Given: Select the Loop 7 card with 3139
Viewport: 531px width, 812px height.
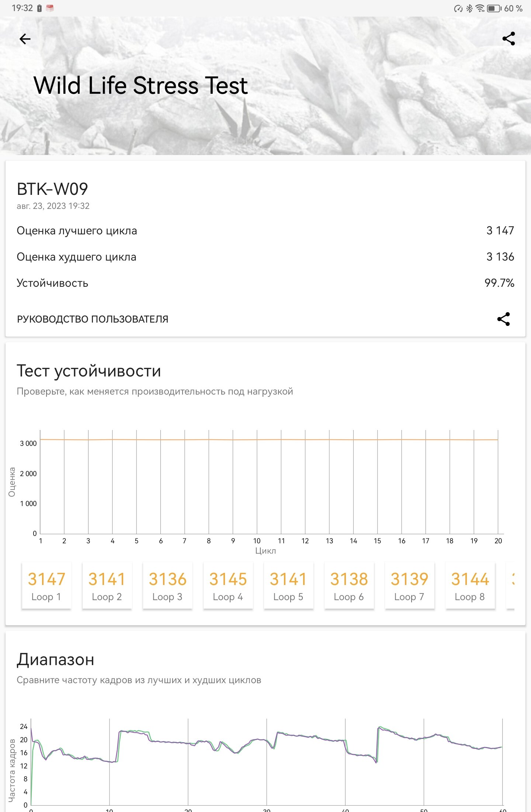Looking at the screenshot, I should coord(409,585).
